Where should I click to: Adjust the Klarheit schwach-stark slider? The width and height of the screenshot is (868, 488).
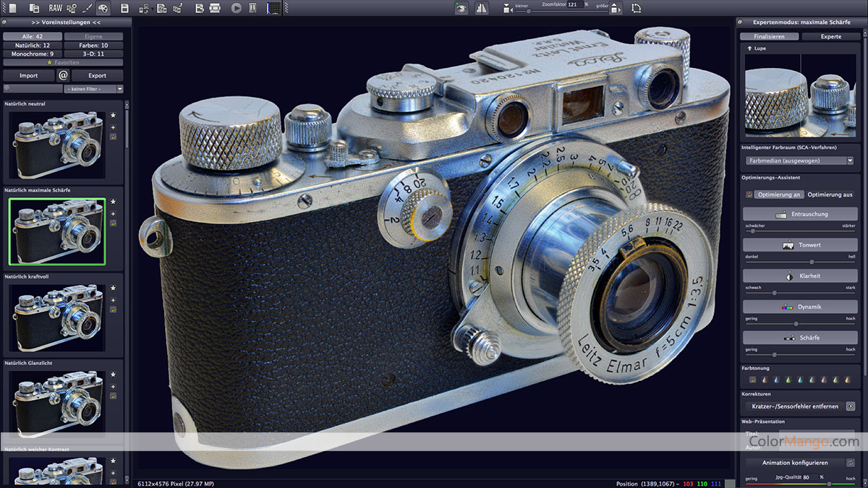(800, 293)
